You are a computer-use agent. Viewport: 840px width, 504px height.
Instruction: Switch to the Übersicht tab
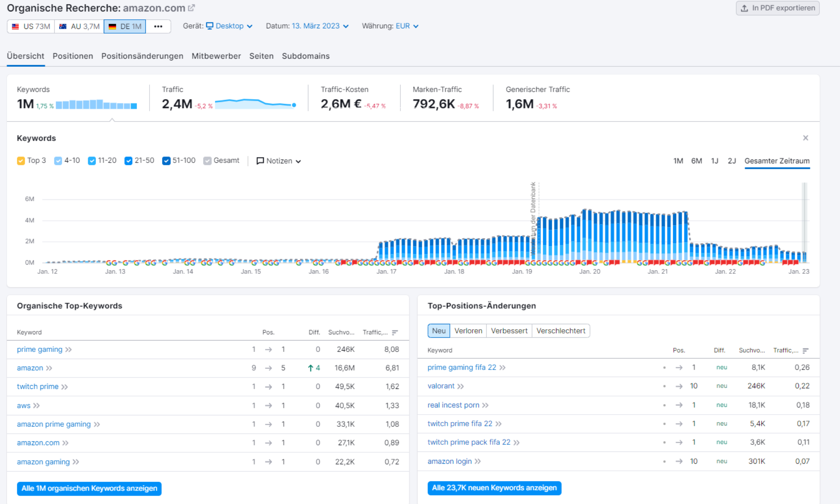pos(26,56)
